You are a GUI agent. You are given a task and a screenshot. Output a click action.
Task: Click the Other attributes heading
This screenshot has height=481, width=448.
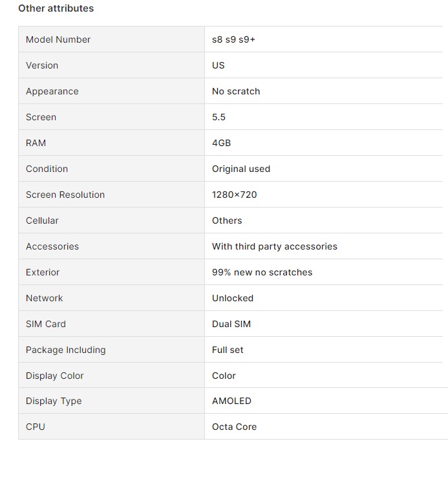[56, 8]
